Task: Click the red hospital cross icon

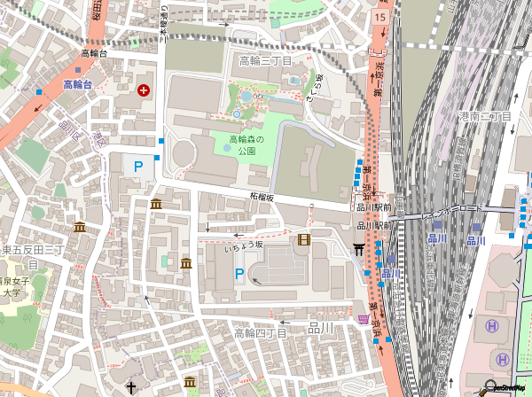Action: (144, 90)
